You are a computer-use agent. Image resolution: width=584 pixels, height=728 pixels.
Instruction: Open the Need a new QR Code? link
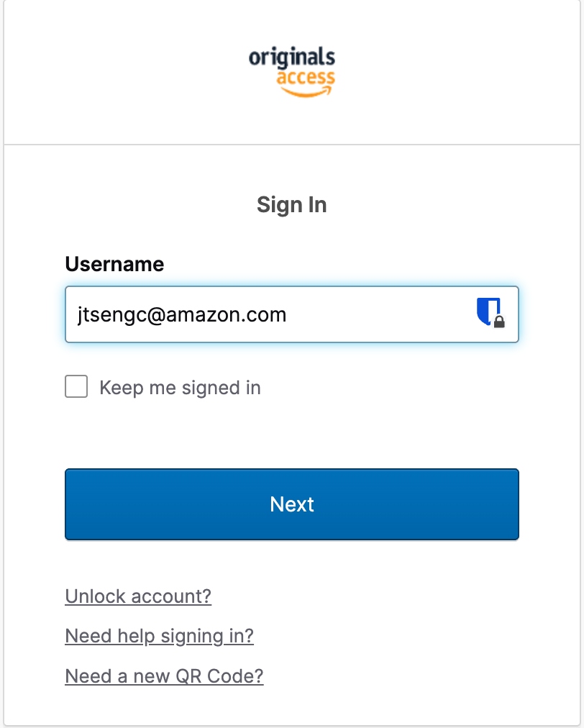pos(164,676)
